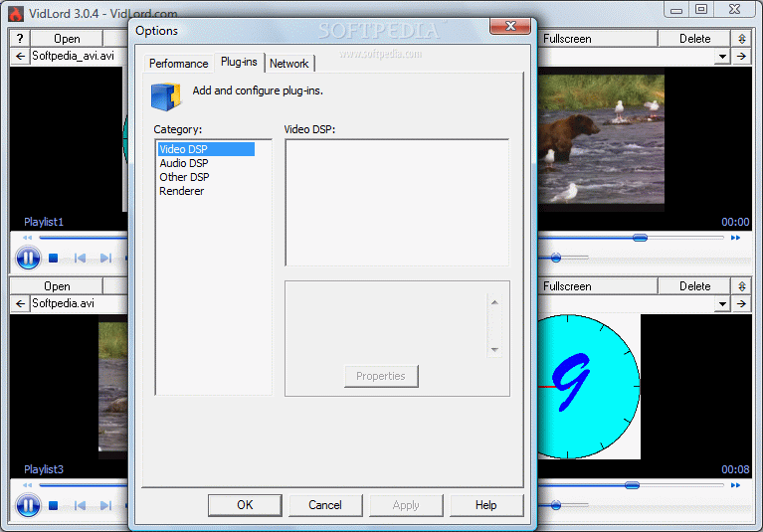
Task: Click seek slider handle in bottom-right player
Action: pyautogui.click(x=632, y=485)
